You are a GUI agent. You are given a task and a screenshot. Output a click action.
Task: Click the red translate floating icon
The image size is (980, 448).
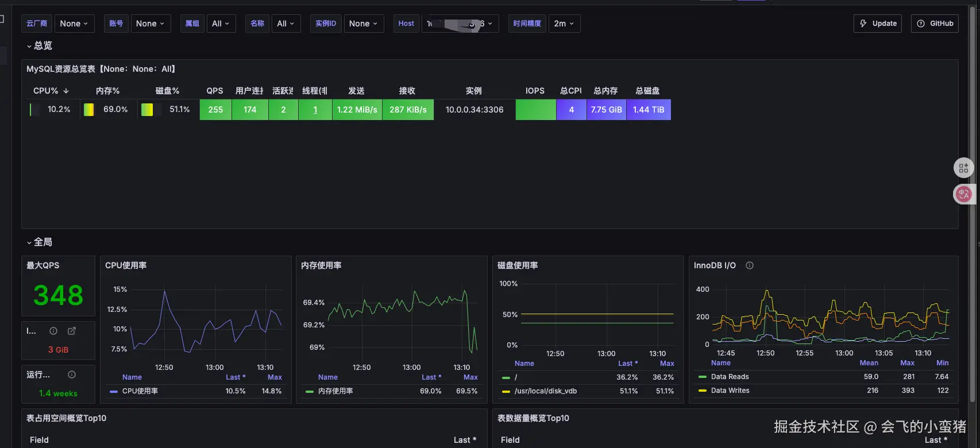pyautogui.click(x=963, y=194)
